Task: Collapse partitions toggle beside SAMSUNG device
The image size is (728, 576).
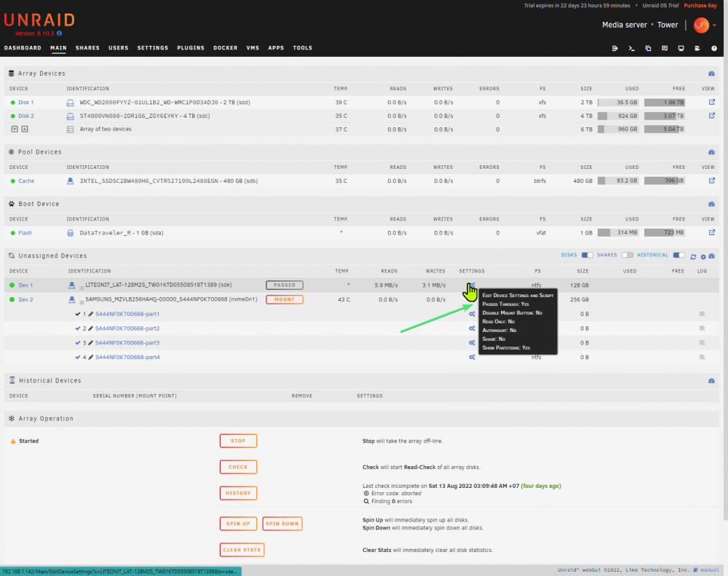Action: 82,302
